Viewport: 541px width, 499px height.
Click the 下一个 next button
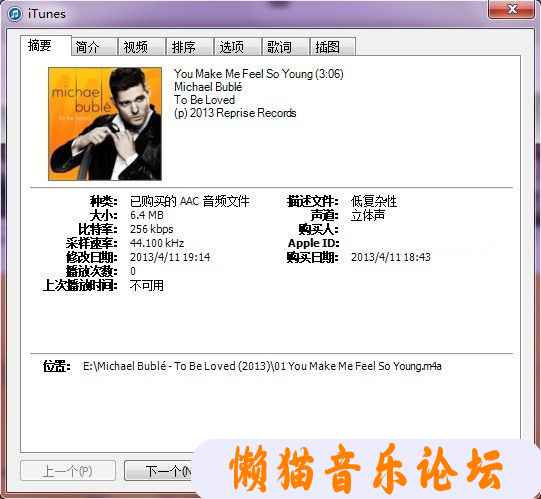click(159, 471)
